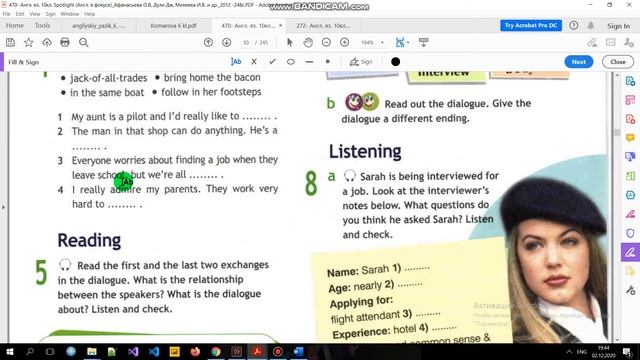Select the dot annotation tool
The image size is (640, 360).
pos(327,62)
